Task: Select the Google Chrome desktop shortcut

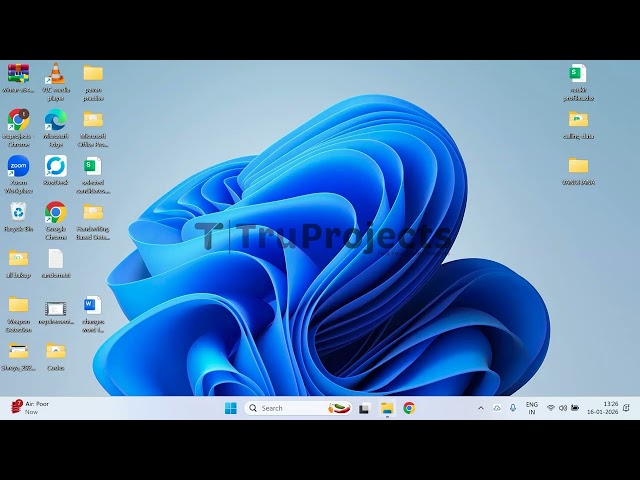Action: [x=56, y=212]
